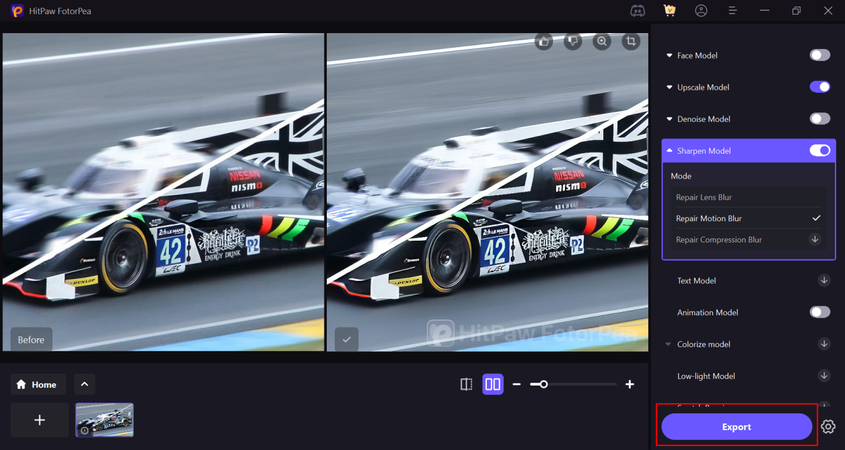Open the user account profile icon
Viewport: 845px width, 450px height.
click(x=701, y=11)
